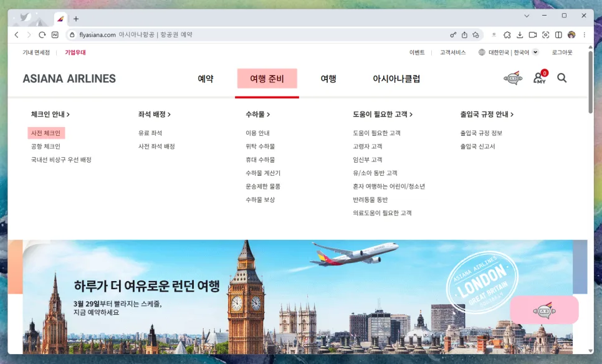The image size is (602, 364).
Task: Open 출입국 규정 정보 link
Action: coord(481,133)
